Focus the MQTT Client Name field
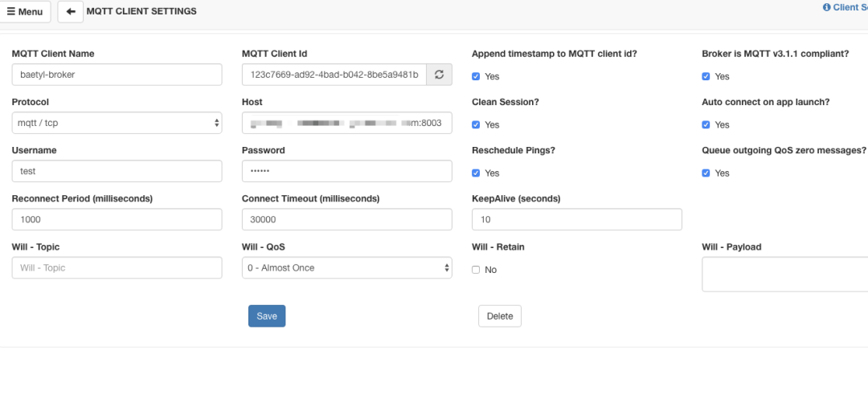 (x=117, y=75)
